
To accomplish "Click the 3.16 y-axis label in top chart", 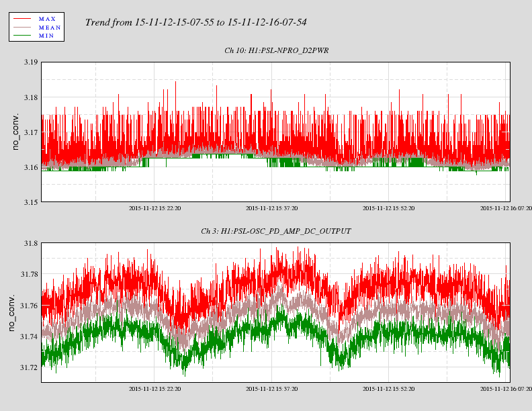I will pos(30,167).
